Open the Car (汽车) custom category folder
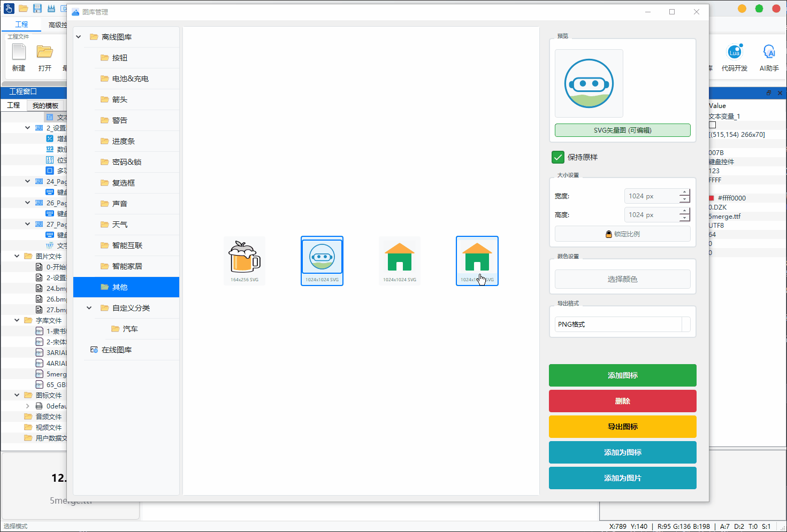Viewport: 787px width, 532px height. point(142,329)
